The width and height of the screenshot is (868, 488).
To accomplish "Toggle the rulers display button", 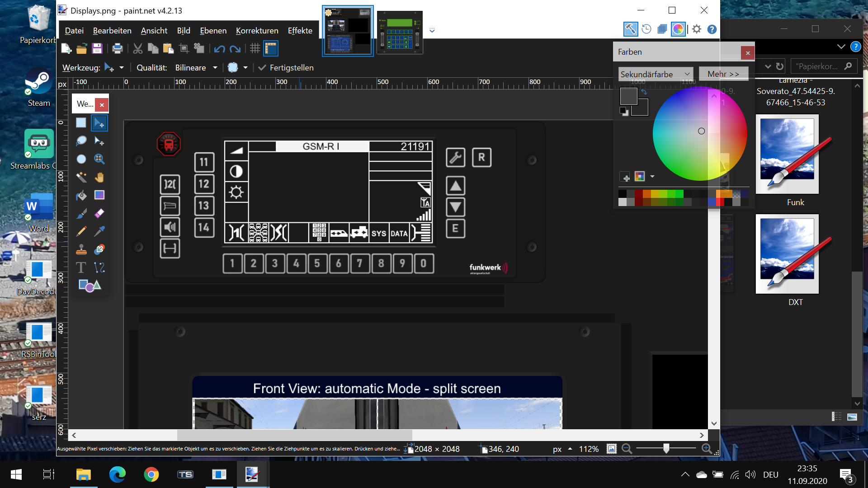I will [x=270, y=48].
